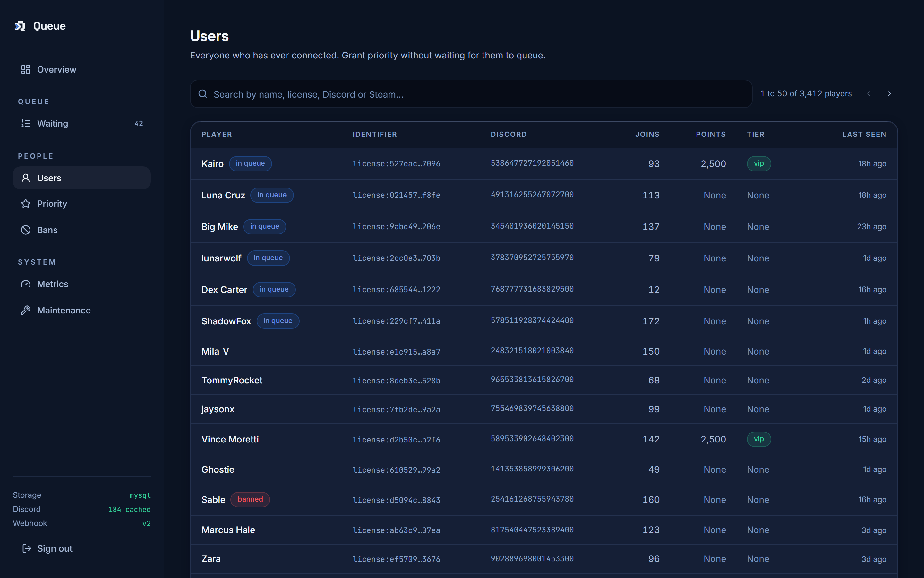Image resolution: width=924 pixels, height=578 pixels.
Task: Click the Users person icon
Action: (26, 178)
